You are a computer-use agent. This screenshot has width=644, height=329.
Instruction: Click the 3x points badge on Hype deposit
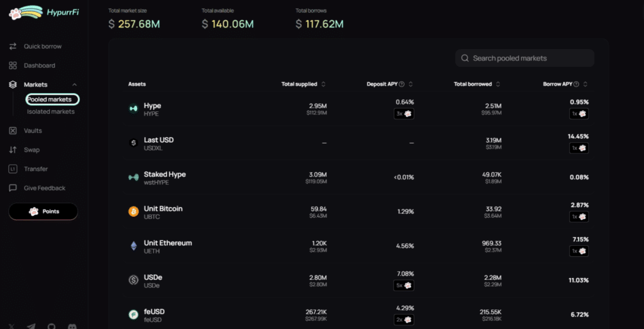tap(404, 114)
